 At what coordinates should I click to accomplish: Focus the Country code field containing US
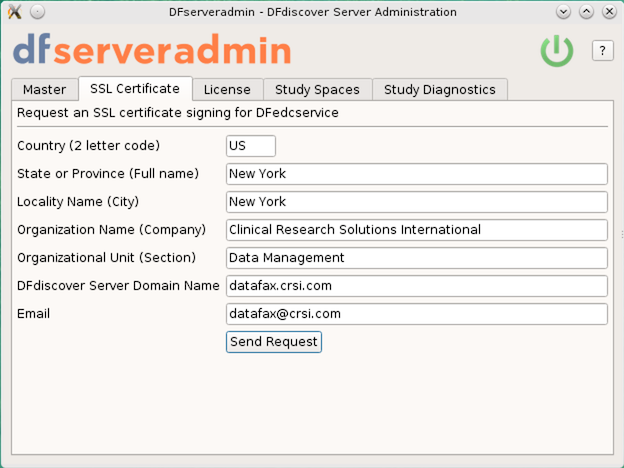251,146
